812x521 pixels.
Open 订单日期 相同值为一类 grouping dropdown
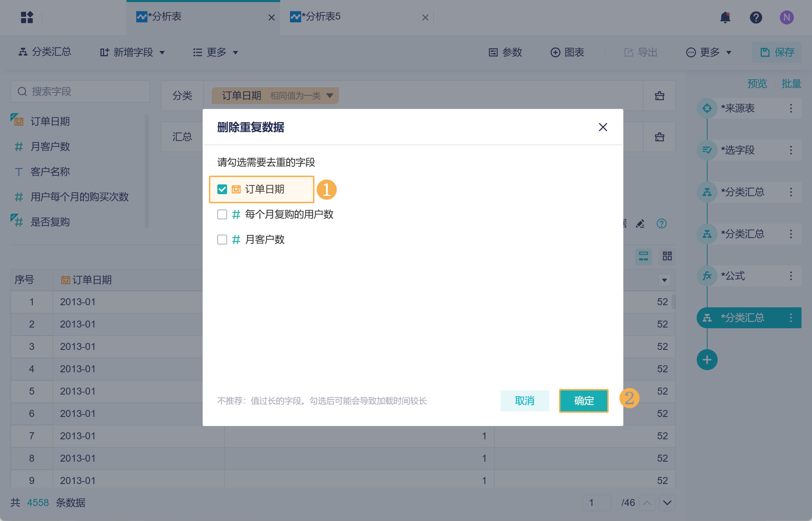[275, 96]
